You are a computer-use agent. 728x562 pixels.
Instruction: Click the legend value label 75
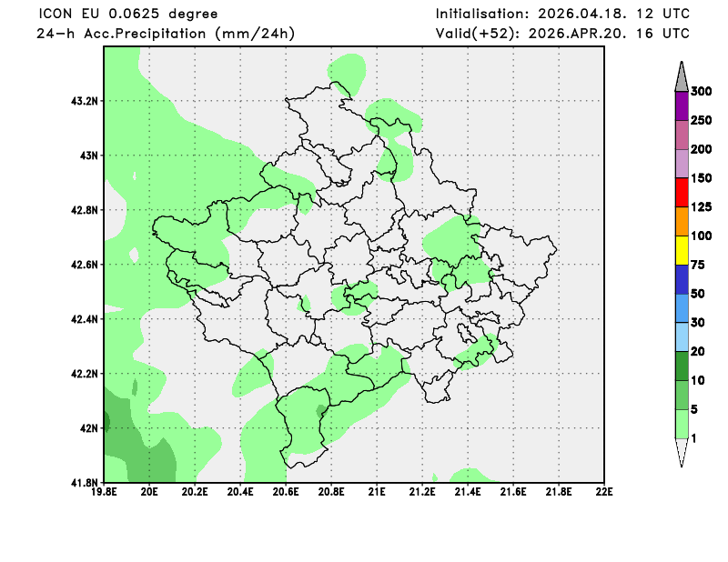[x=697, y=265]
